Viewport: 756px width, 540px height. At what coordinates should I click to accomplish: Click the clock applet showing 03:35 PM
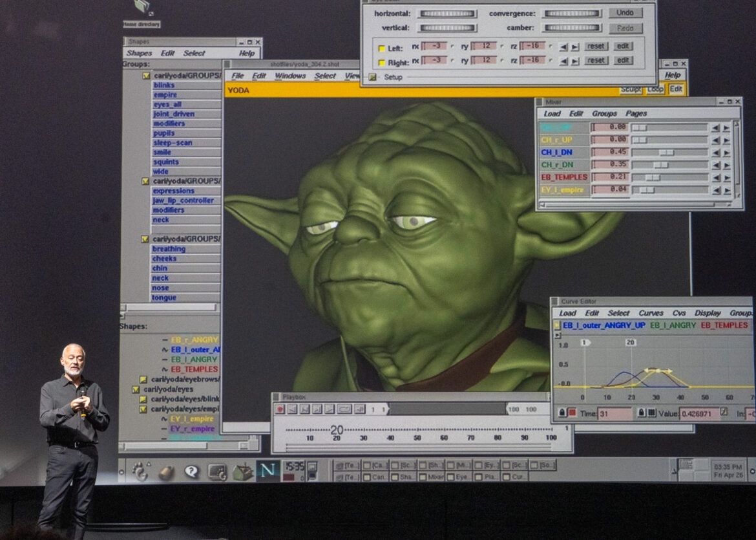pos(728,471)
